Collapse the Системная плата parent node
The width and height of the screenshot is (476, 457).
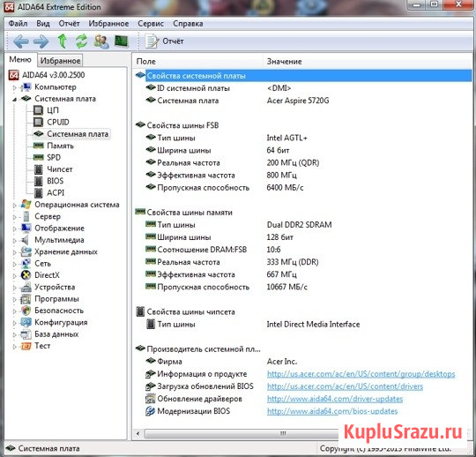point(14,100)
